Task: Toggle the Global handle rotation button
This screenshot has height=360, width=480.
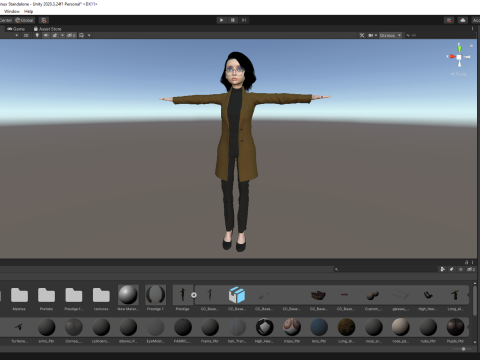Action: (25, 20)
